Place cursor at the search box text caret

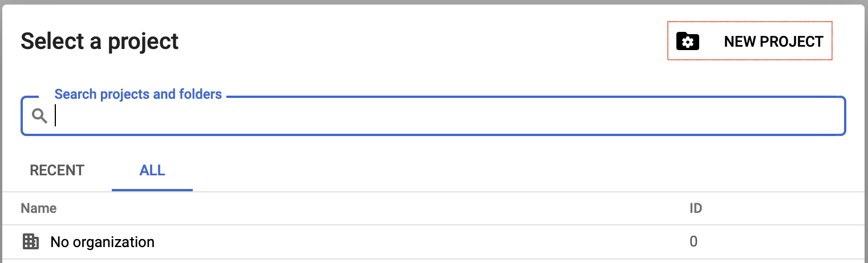(x=56, y=116)
